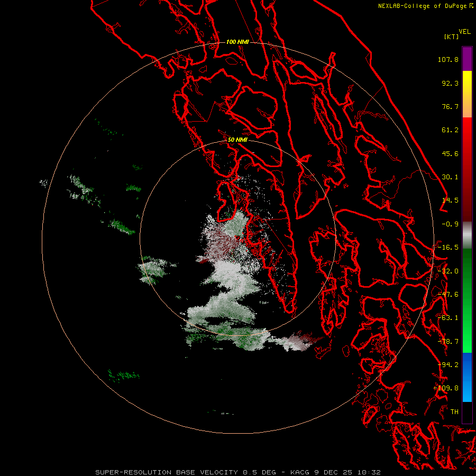Select the -16.5 legend value
476x476 pixels.
448,248
